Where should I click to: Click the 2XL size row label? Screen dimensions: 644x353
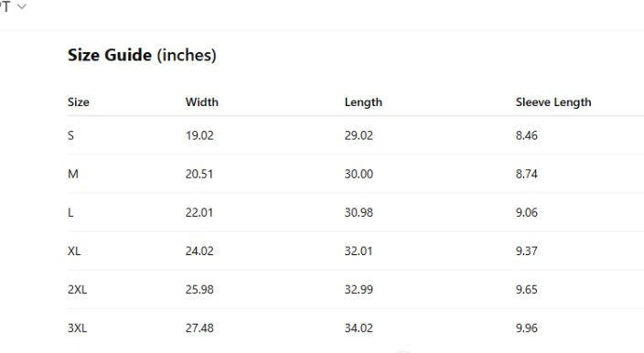pyautogui.click(x=77, y=289)
